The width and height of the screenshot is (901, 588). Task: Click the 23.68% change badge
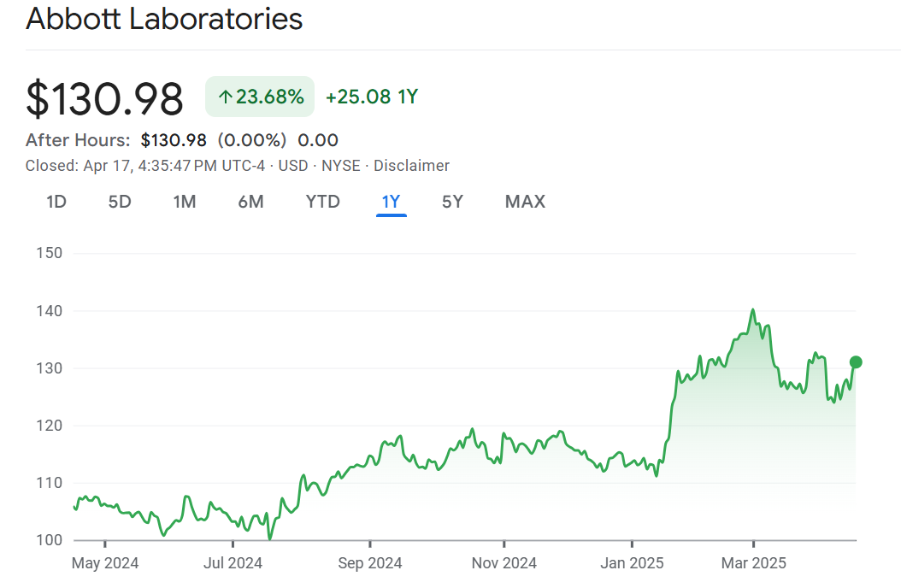coord(260,97)
